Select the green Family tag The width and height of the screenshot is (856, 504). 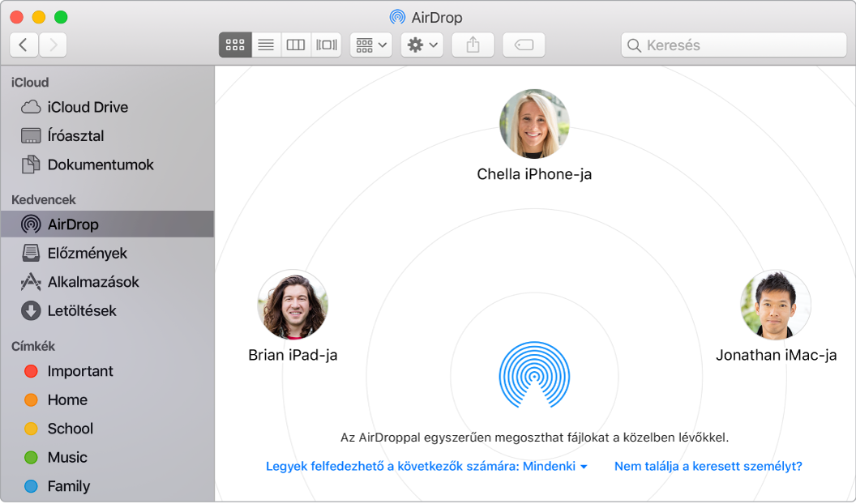71,486
